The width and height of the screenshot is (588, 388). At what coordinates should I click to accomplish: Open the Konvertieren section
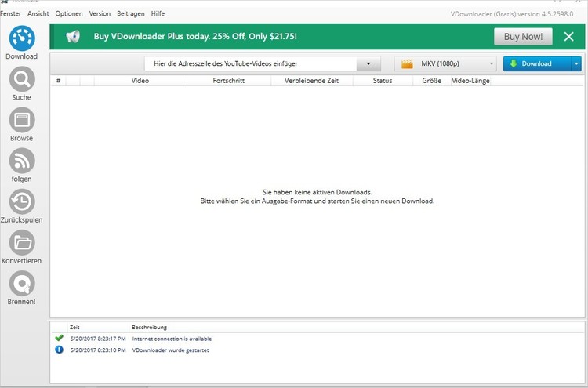pos(22,247)
